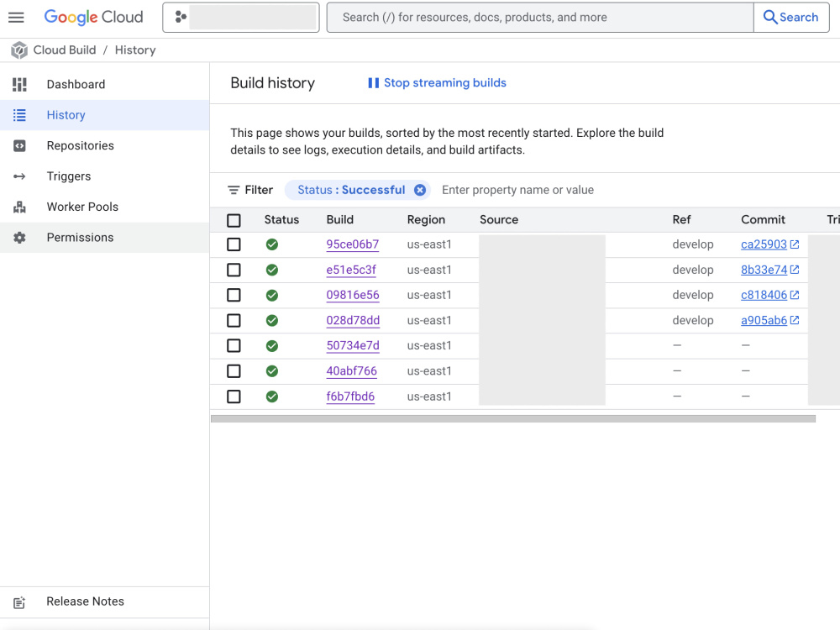The width and height of the screenshot is (840, 630).
Task: Click the horizontal scrollbar below the table
Action: pos(513,419)
